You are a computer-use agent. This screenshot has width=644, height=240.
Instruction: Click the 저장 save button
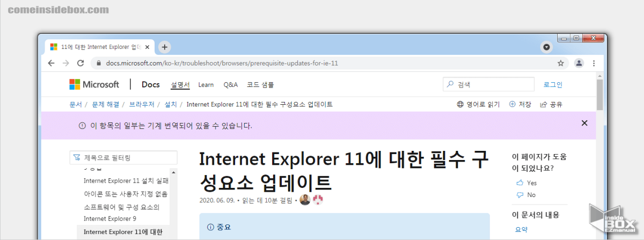click(x=520, y=104)
